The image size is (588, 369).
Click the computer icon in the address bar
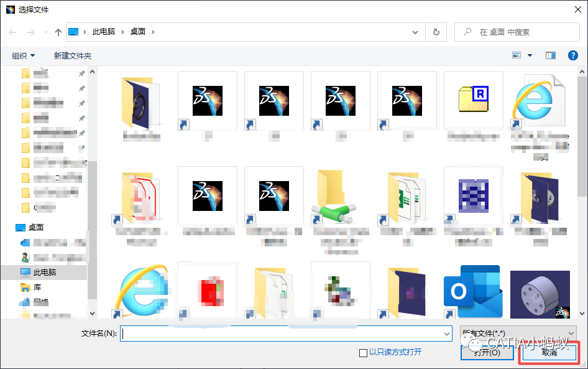pos(73,32)
